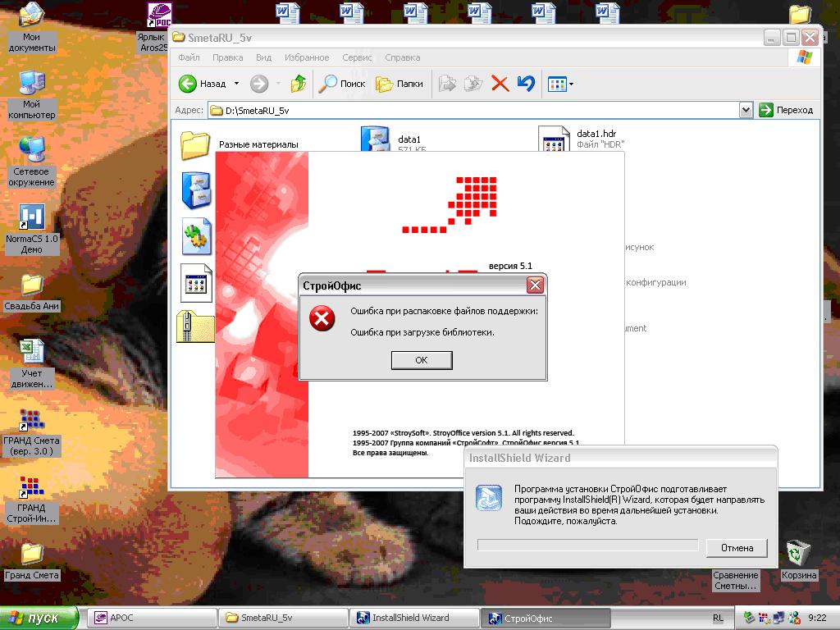Screen dimensions: 840x630
Task: Select the Корзина recycle bin icon
Action: click(x=798, y=560)
